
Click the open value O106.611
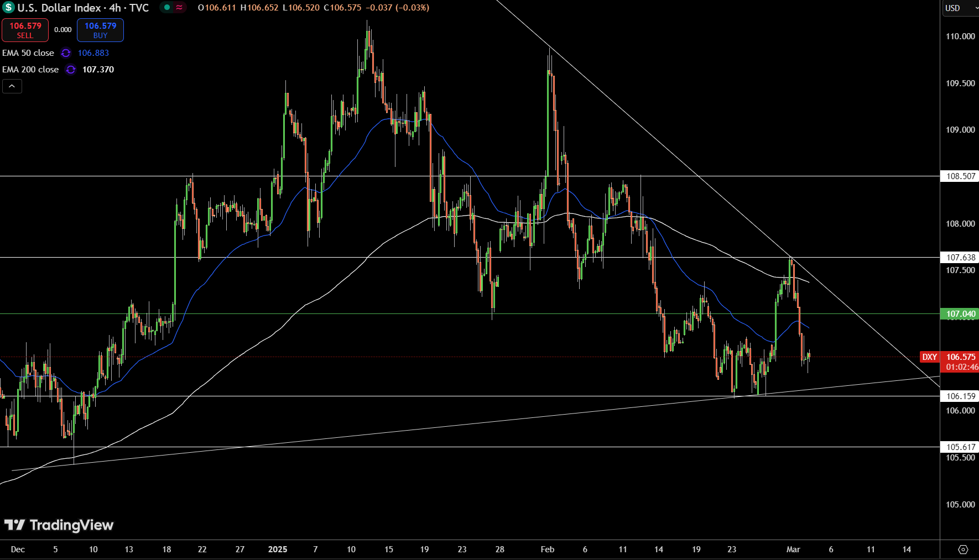tap(217, 8)
